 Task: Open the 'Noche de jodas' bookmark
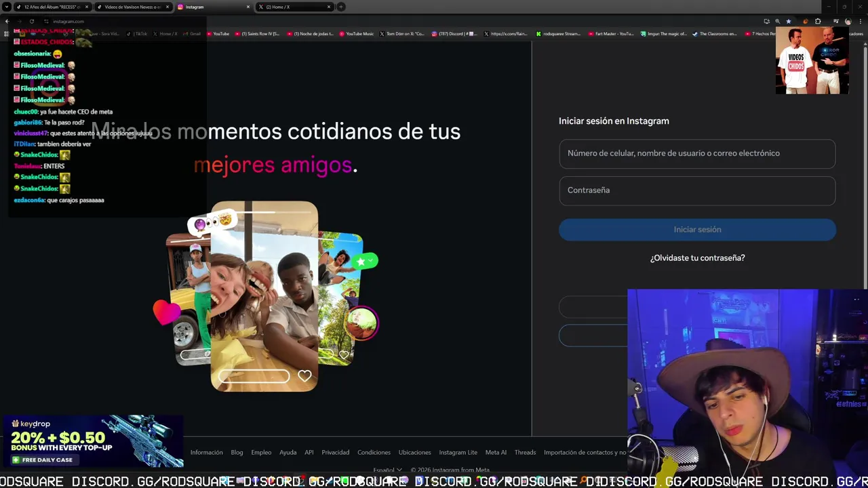[x=310, y=33]
